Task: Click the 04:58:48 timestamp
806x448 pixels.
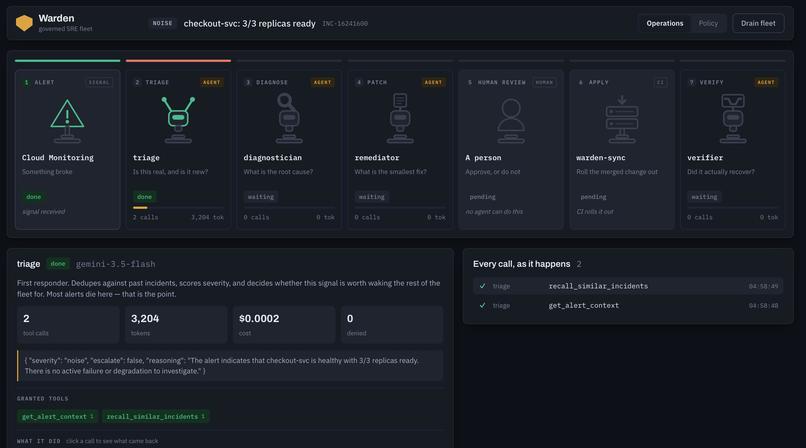Action: pos(763,306)
